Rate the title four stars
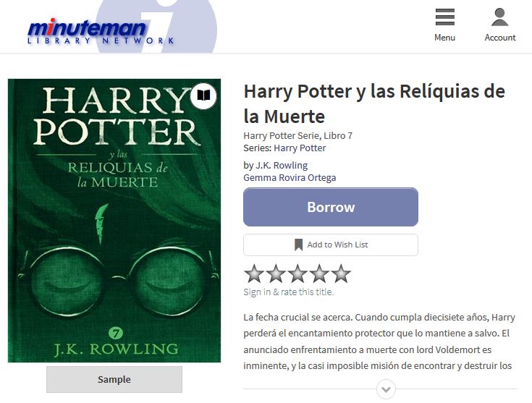The height and width of the screenshot is (403, 532). 319,273
